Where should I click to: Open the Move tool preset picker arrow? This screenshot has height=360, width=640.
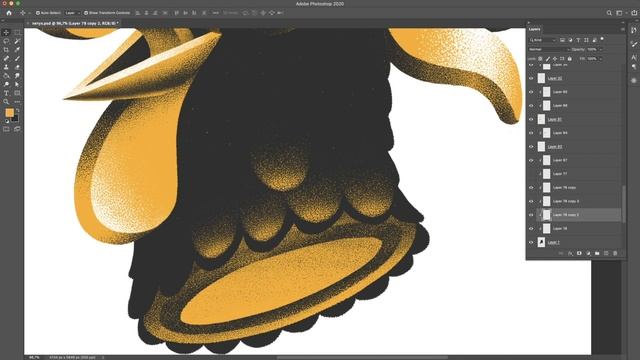click(29, 13)
